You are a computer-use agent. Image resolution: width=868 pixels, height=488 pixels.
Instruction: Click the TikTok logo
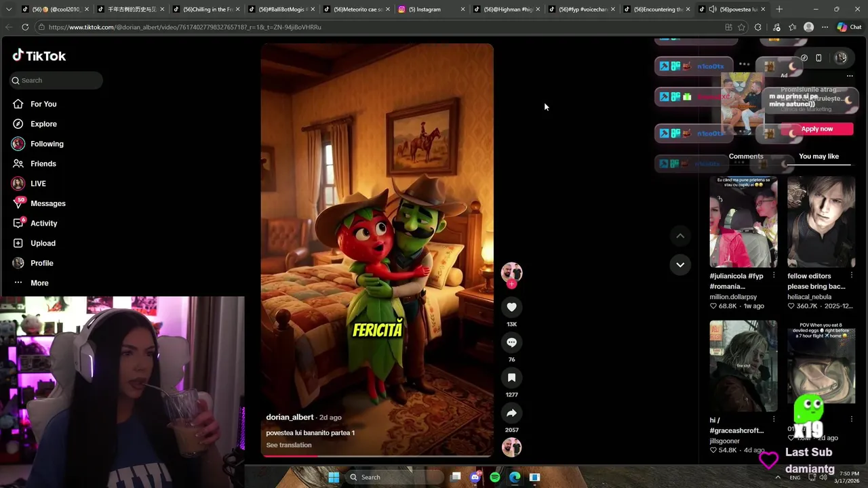point(39,56)
